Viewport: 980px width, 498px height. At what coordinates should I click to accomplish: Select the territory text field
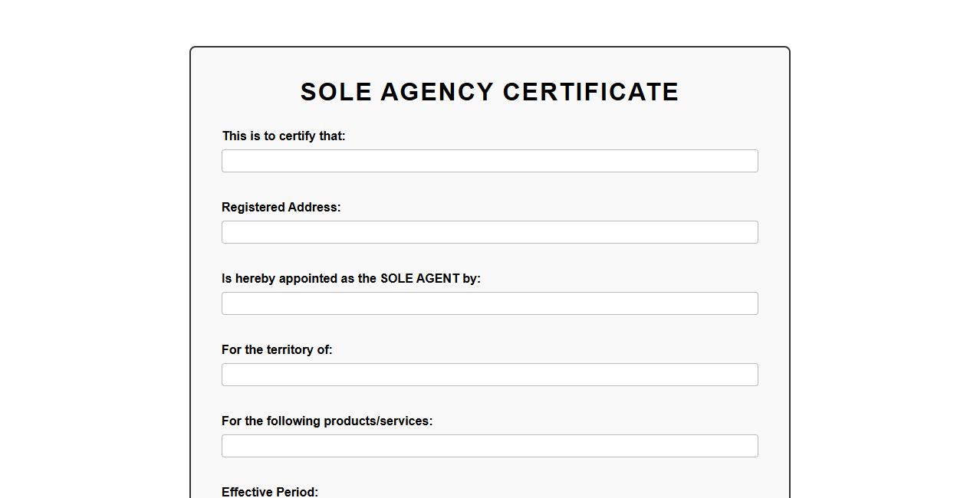tap(489, 375)
